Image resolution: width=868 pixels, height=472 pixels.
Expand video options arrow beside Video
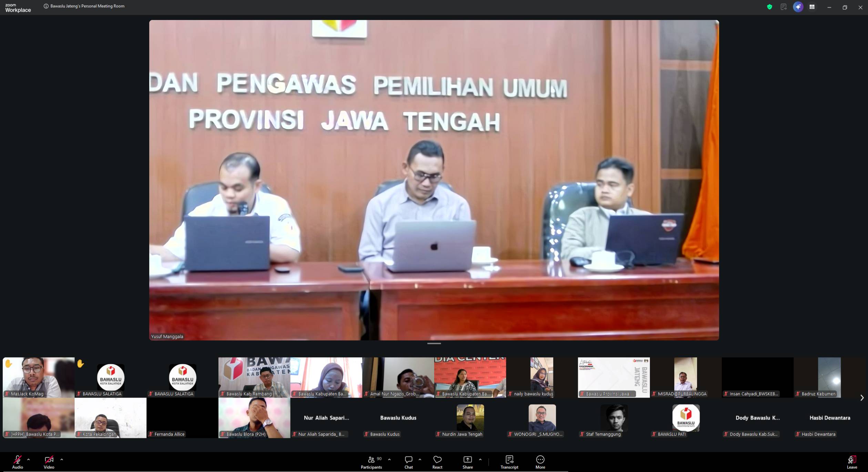tap(62, 459)
